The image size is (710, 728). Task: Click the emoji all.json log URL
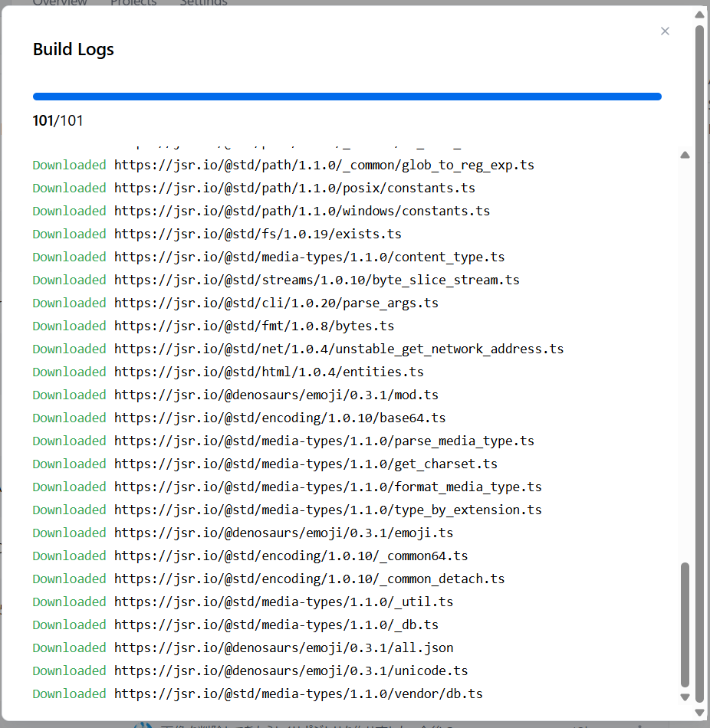click(x=284, y=648)
